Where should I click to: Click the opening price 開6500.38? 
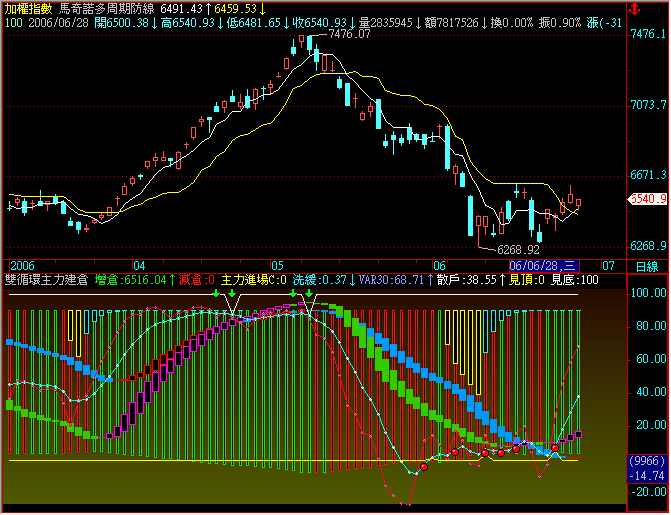[x=121, y=23]
